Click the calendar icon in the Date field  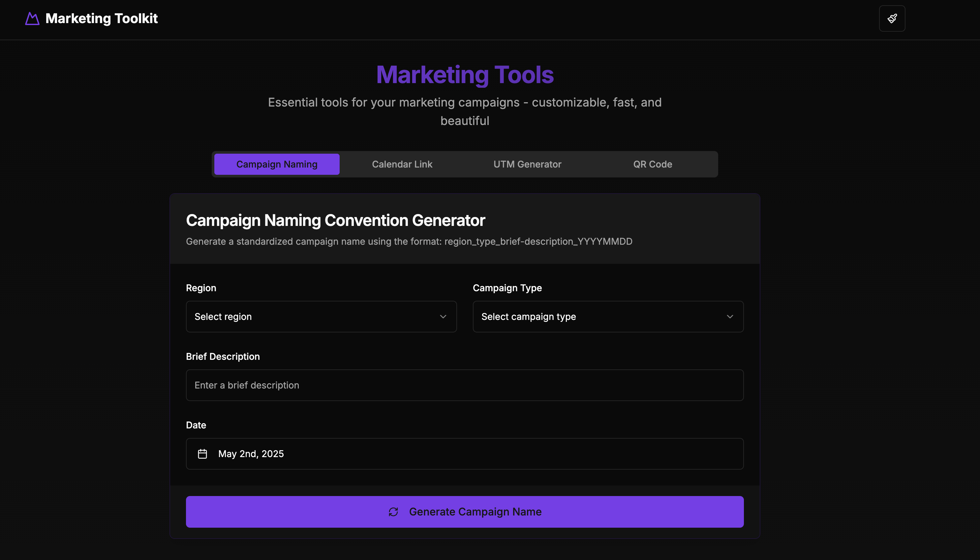click(202, 453)
